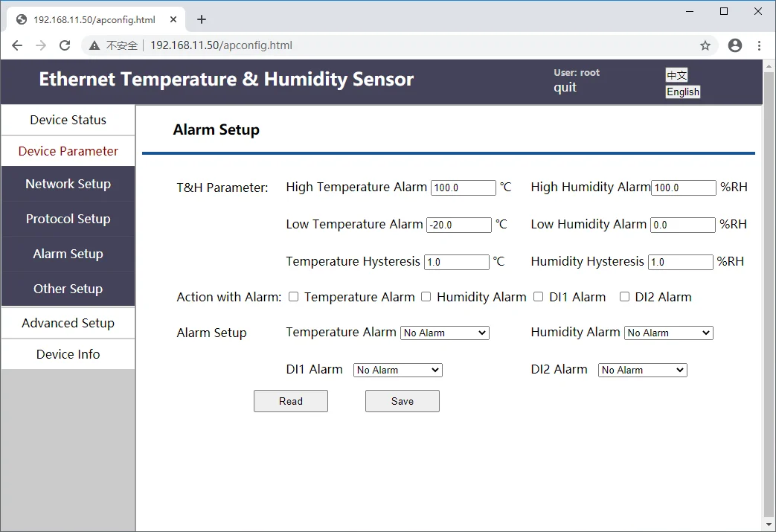Go to Network Setup menu item

68,184
